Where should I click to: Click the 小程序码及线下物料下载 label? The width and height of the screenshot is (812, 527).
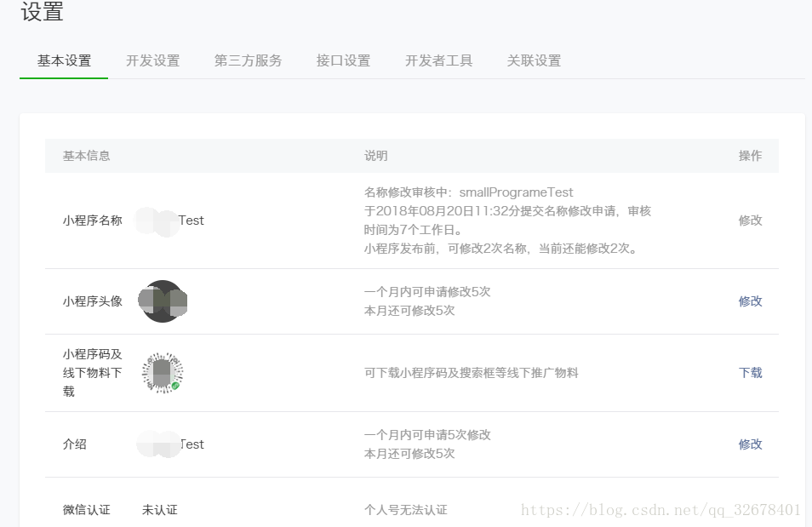point(93,373)
